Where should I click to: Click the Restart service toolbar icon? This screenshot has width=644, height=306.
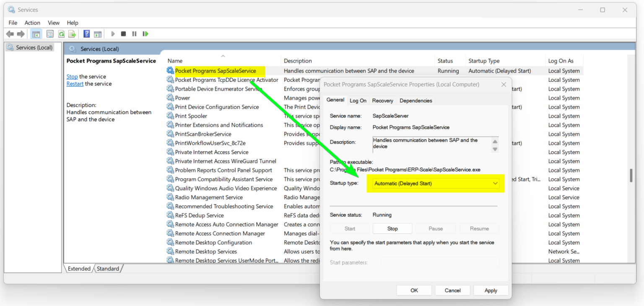(145, 34)
